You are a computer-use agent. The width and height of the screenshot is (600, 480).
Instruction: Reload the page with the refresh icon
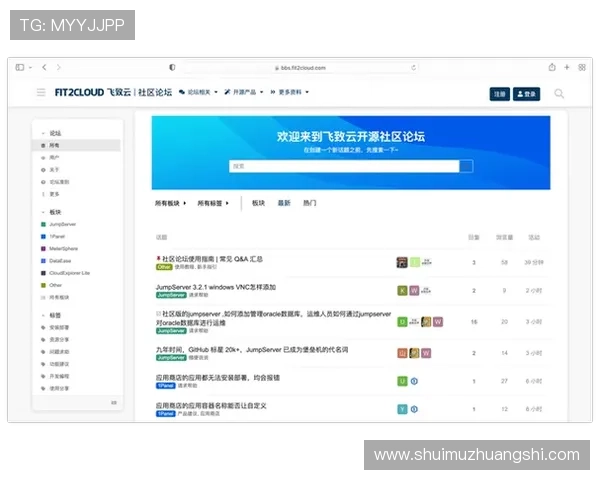pos(414,68)
